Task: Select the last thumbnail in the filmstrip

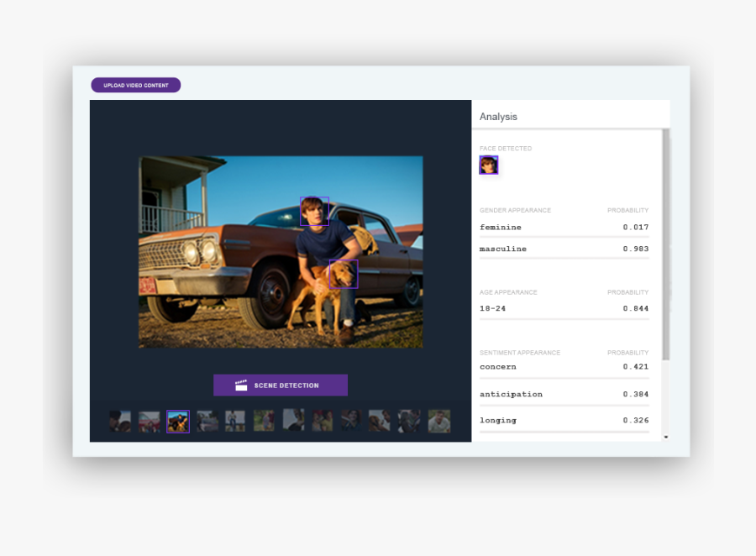Action: pos(439,421)
